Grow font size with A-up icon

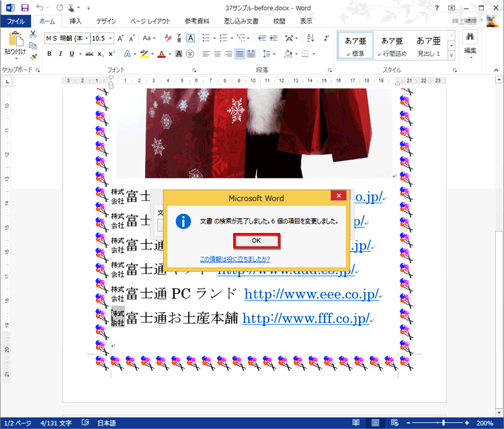pyautogui.click(x=120, y=38)
